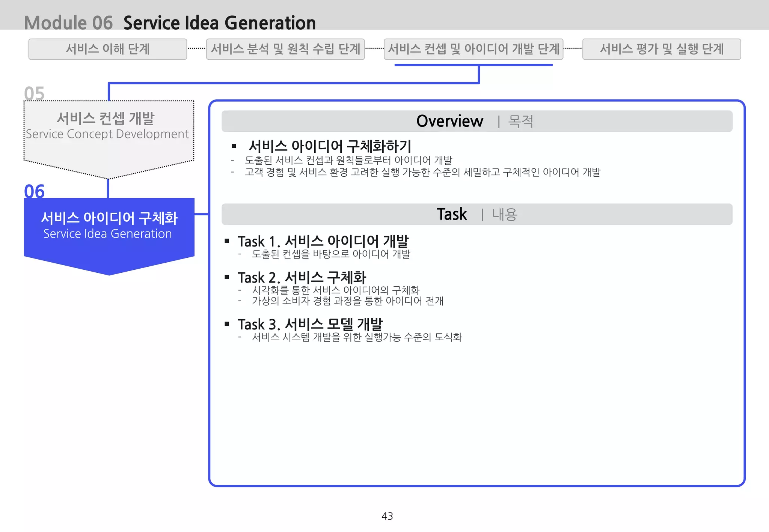Click the 'Task | 내용' section header bar
Screen dimensions: 769x532
click(x=477, y=214)
